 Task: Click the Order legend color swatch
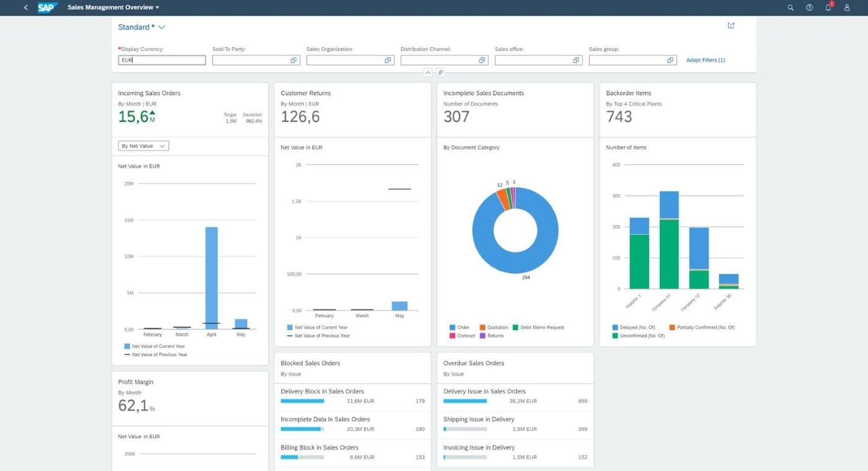point(452,327)
